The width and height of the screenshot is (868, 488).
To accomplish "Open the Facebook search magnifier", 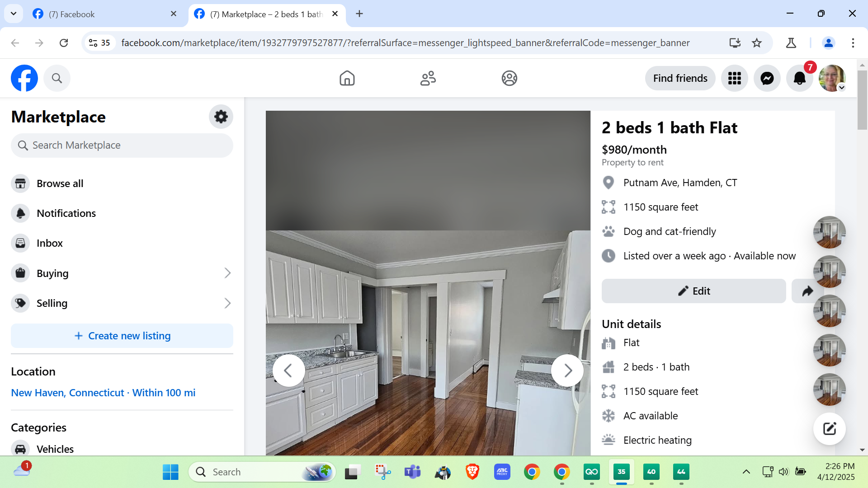I will pyautogui.click(x=57, y=78).
